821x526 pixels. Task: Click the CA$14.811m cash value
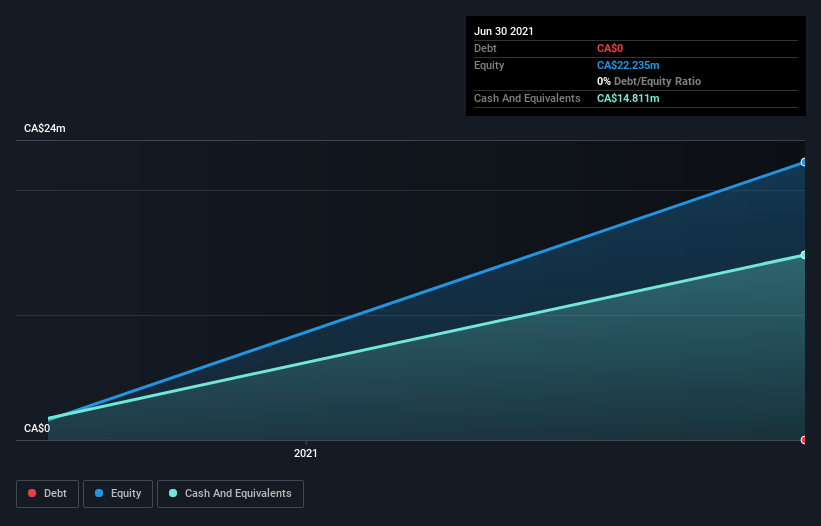tap(628, 98)
